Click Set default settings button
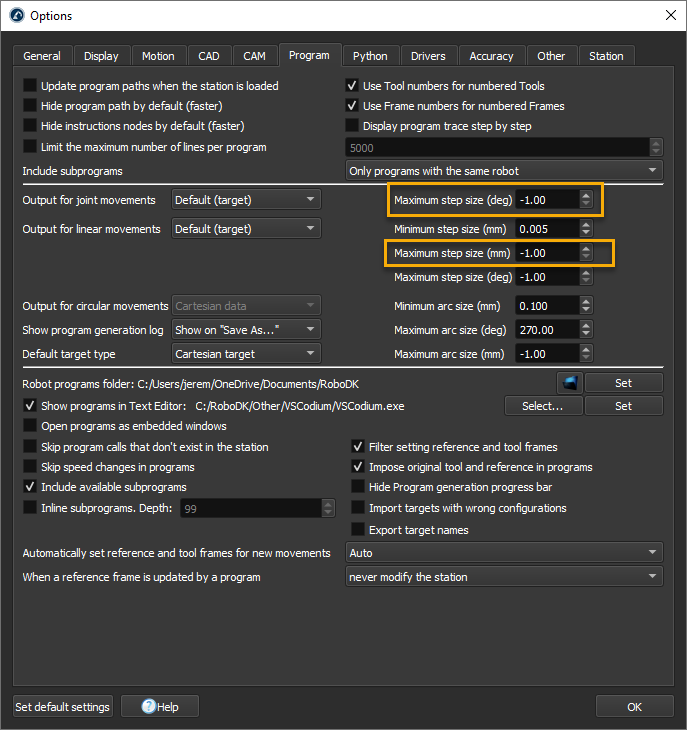 coord(63,707)
